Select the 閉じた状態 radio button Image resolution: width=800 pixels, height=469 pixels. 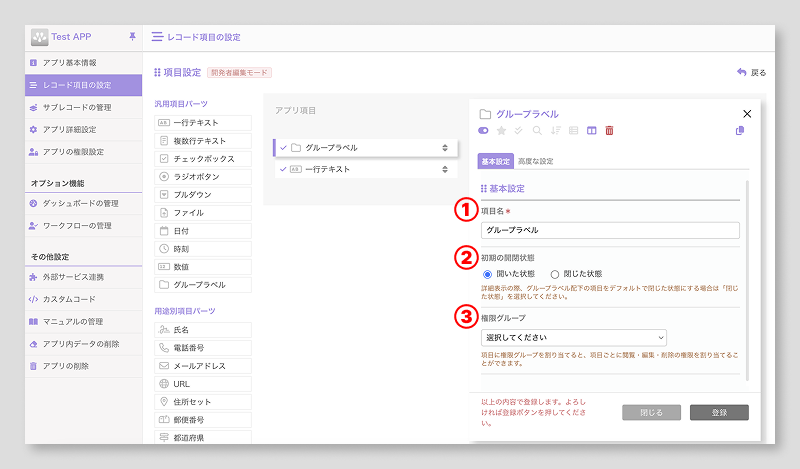(555, 275)
